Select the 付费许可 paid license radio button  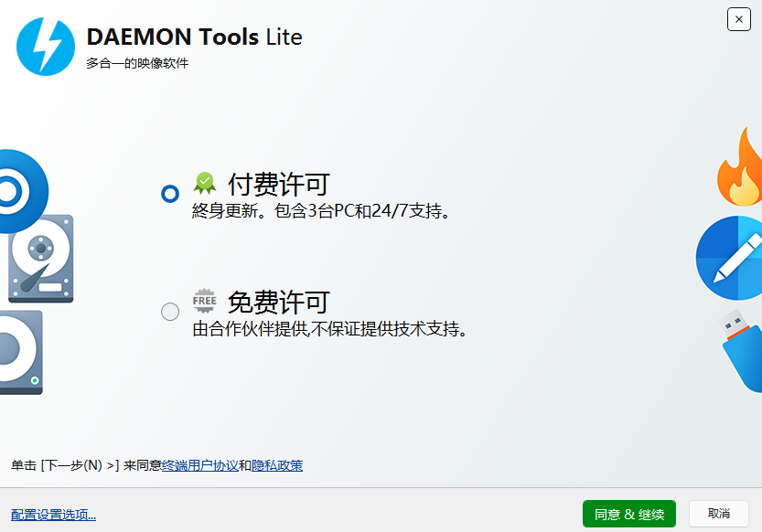point(170,194)
